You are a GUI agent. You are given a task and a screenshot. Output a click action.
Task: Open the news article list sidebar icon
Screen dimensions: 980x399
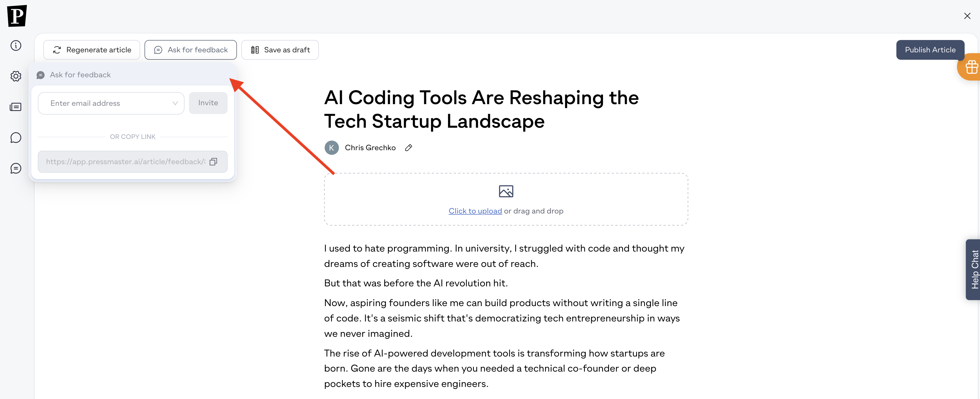point(16,107)
